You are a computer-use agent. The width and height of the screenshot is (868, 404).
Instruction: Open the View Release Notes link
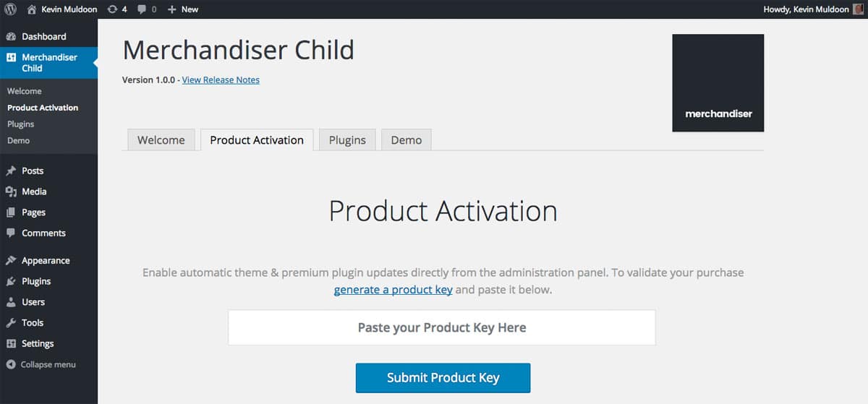(221, 80)
